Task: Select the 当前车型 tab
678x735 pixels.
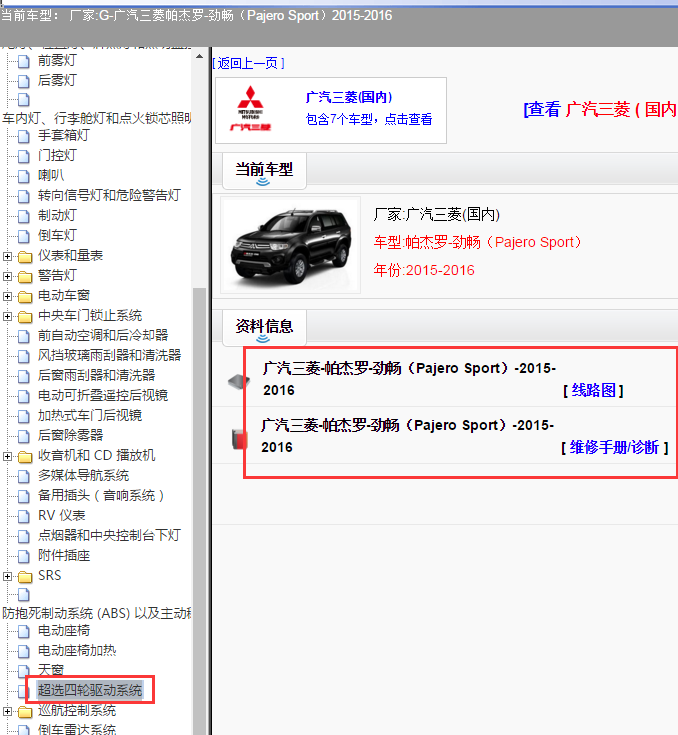Action: point(264,171)
